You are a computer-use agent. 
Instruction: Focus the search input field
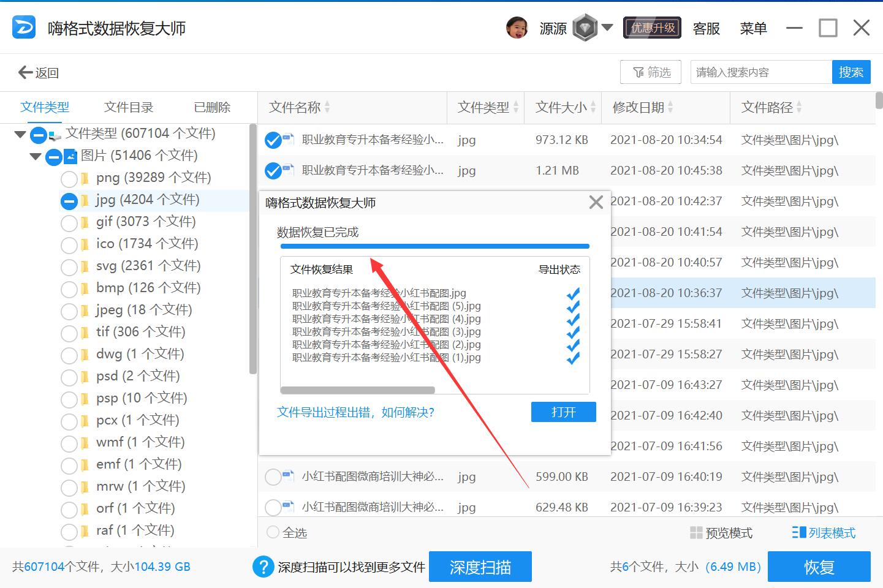pos(760,72)
